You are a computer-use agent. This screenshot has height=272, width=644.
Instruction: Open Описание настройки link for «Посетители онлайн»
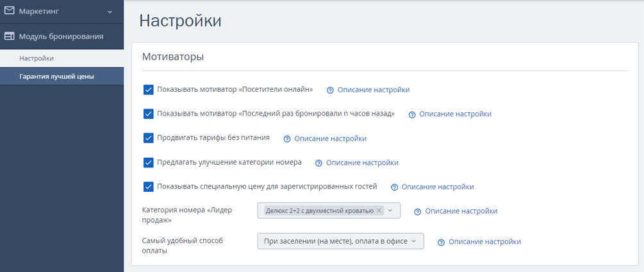click(374, 90)
